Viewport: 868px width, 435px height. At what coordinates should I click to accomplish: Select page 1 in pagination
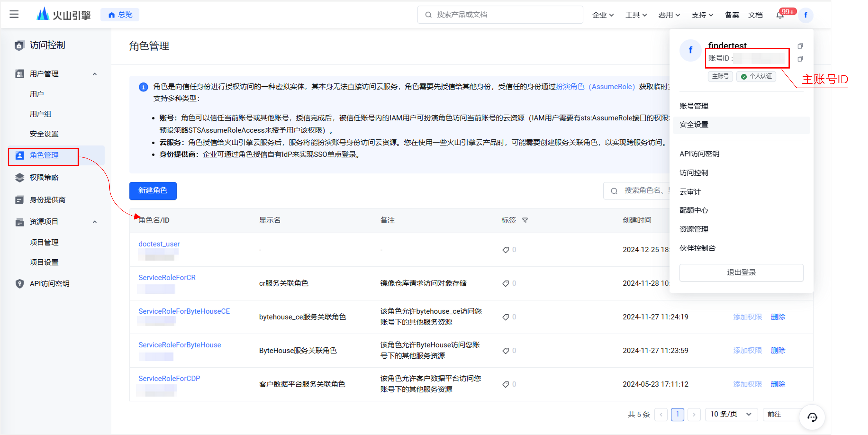click(x=677, y=415)
